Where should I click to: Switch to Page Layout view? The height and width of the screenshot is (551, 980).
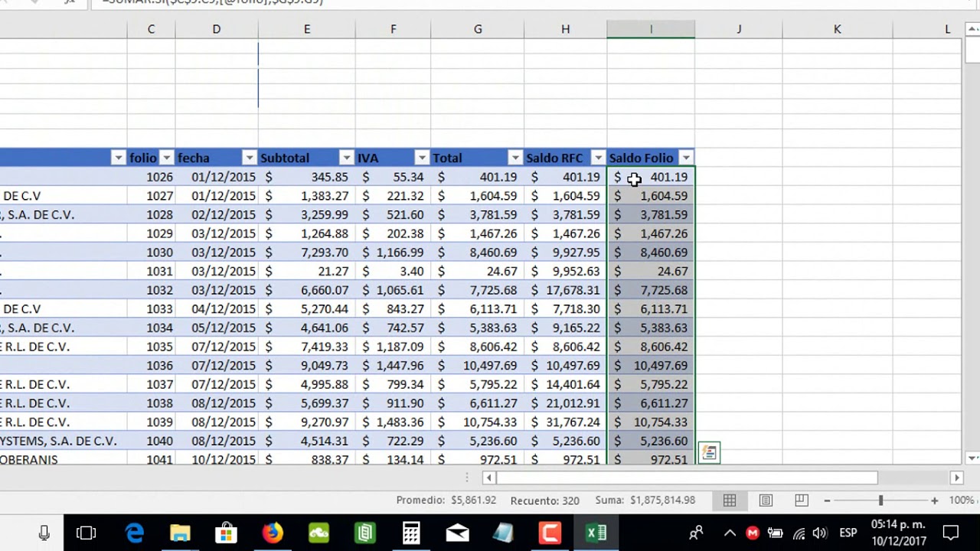(x=765, y=500)
